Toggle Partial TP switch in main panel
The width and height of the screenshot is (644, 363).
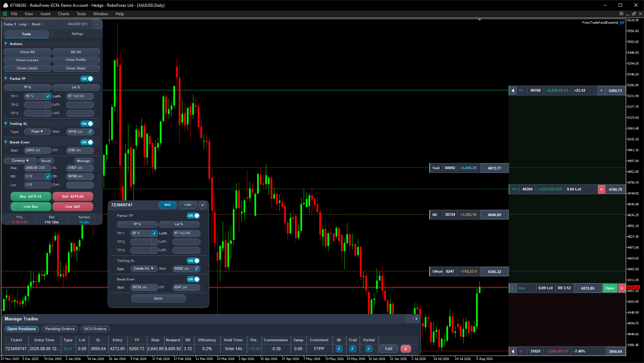(x=87, y=79)
